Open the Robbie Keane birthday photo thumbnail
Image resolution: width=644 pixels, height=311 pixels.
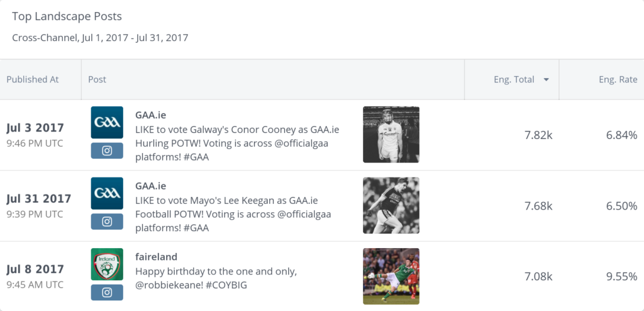click(x=391, y=276)
